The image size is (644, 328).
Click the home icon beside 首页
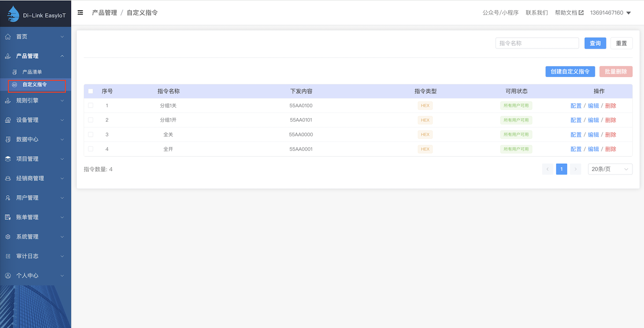click(8, 37)
